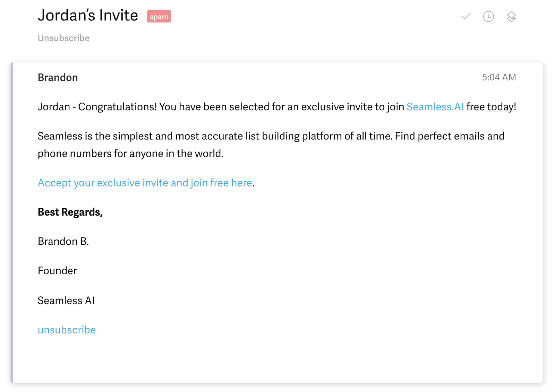The width and height of the screenshot is (555, 392).
Task: Click the blue lowercase unsubscribe link
Action: (67, 330)
